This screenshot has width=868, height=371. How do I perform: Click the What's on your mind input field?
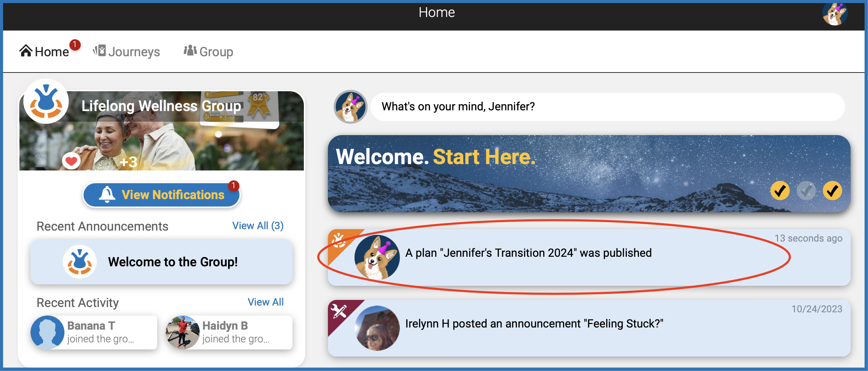[607, 106]
